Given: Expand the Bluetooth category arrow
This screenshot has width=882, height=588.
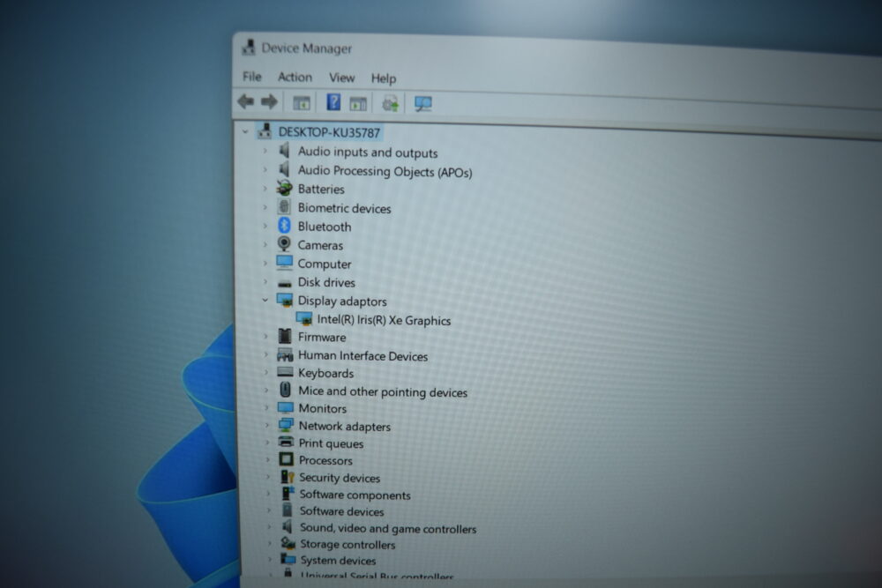Looking at the screenshot, I should tap(265, 226).
